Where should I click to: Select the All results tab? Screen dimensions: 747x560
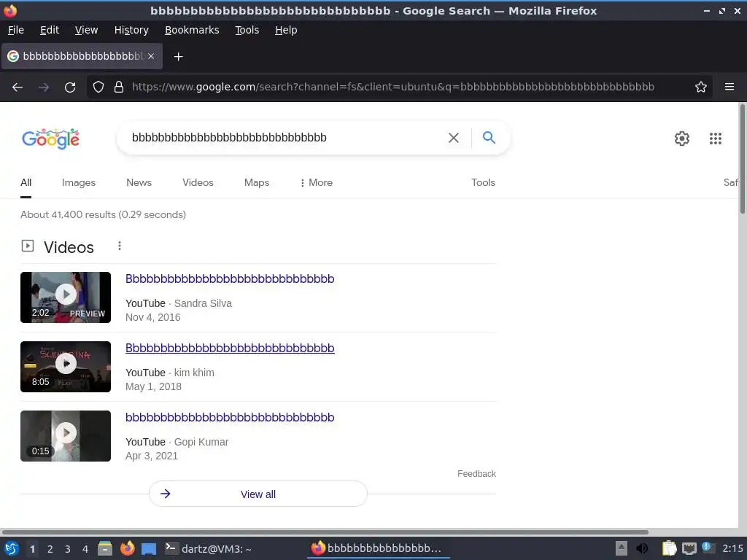pos(26,182)
